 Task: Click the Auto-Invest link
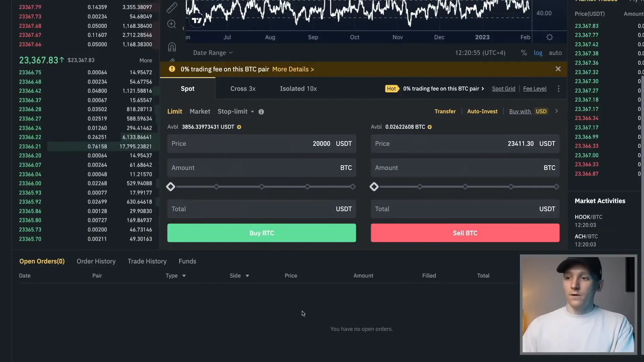coord(482,111)
